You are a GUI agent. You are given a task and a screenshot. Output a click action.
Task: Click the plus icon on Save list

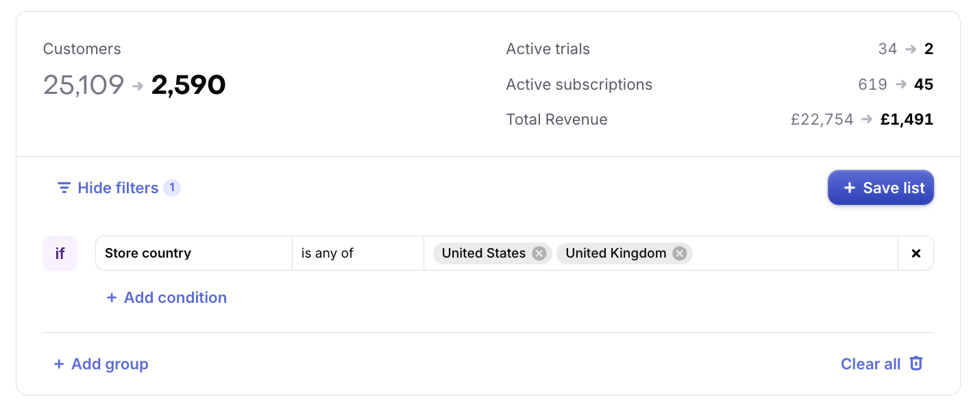click(849, 188)
